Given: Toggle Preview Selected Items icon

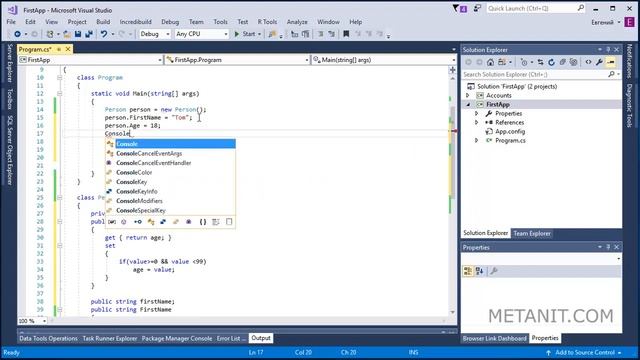Looking at the screenshot, I should (611, 62).
